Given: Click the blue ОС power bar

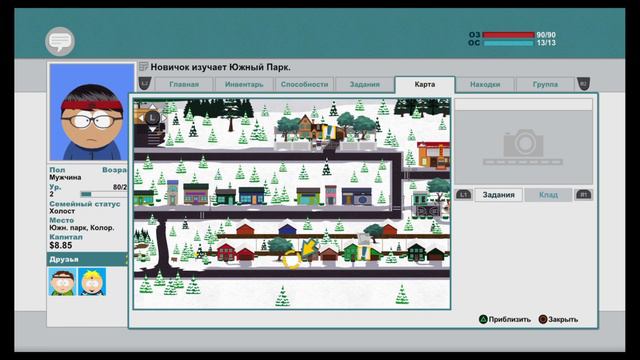Looking at the screenshot, I should point(508,43).
